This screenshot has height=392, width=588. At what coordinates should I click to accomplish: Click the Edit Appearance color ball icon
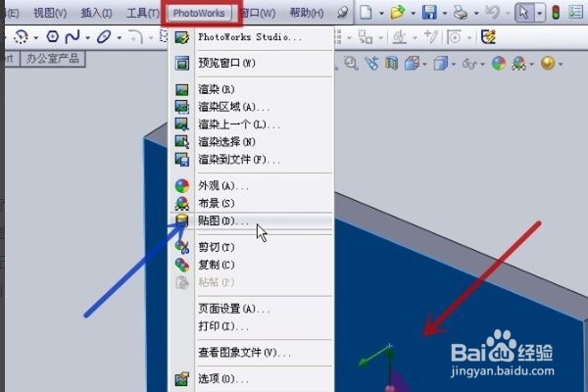tap(499, 64)
